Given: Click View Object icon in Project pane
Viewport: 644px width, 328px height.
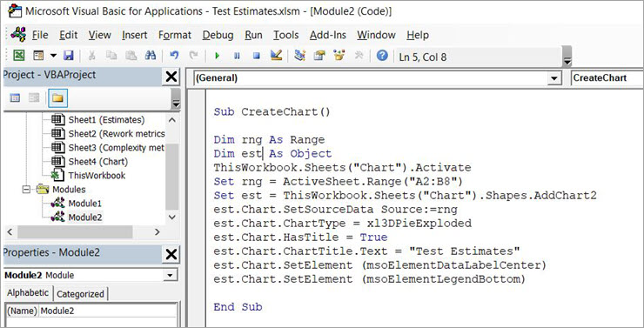Looking at the screenshot, I should (34, 97).
